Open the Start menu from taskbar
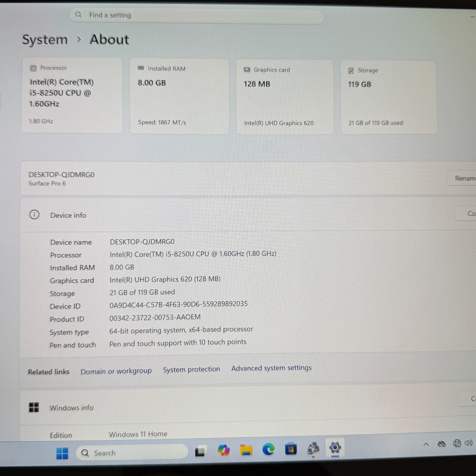This screenshot has height=476, width=476. 62,453
